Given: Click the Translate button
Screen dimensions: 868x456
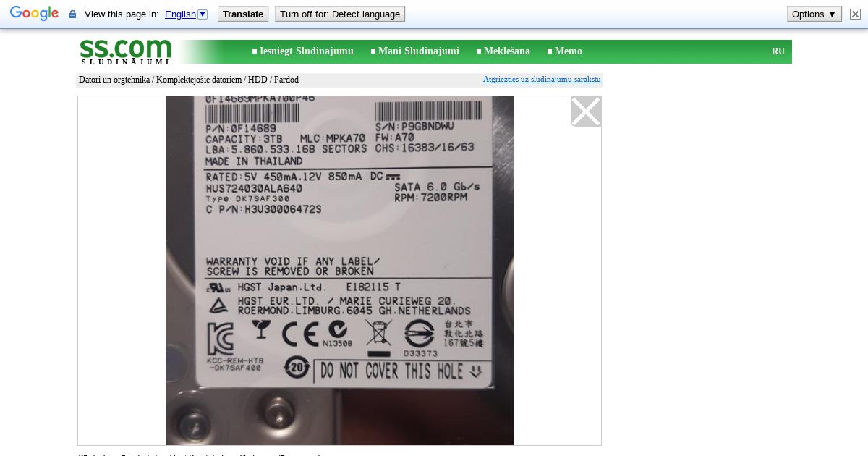Looking at the screenshot, I should 243,14.
